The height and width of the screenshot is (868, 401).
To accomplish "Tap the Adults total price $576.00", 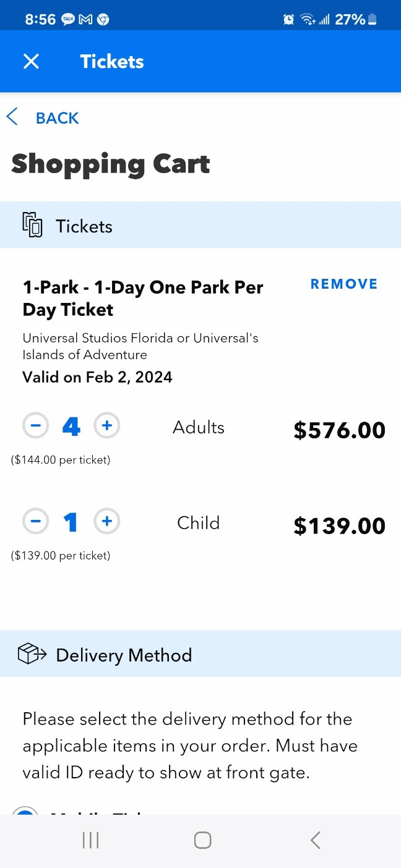I will point(339,430).
